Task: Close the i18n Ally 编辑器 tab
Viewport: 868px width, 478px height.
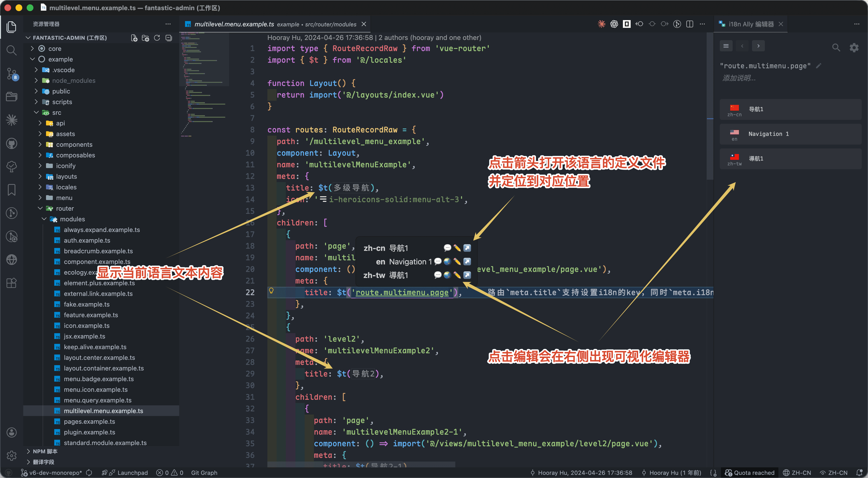Action: (781, 24)
